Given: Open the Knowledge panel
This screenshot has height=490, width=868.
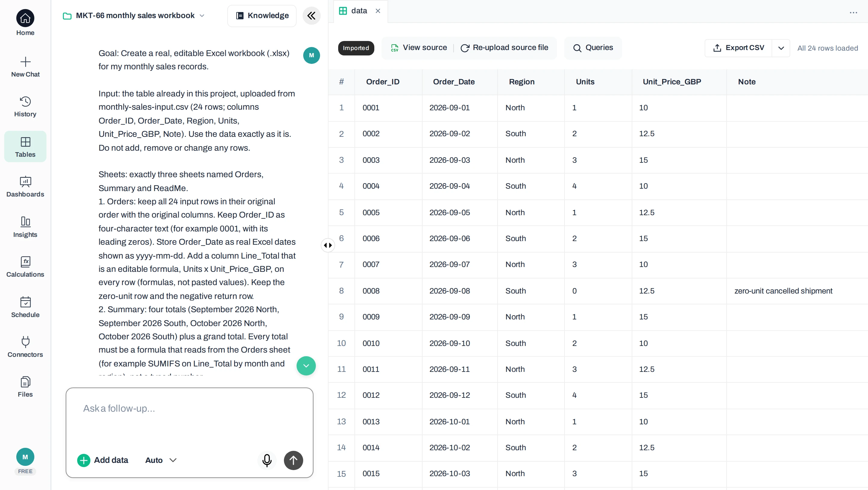Looking at the screenshot, I should [262, 15].
